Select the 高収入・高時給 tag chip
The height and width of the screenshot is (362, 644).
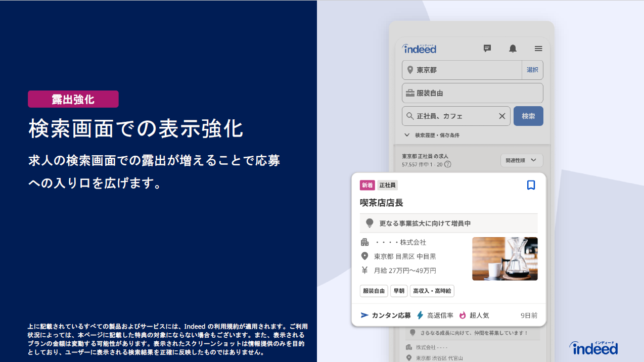(432, 291)
